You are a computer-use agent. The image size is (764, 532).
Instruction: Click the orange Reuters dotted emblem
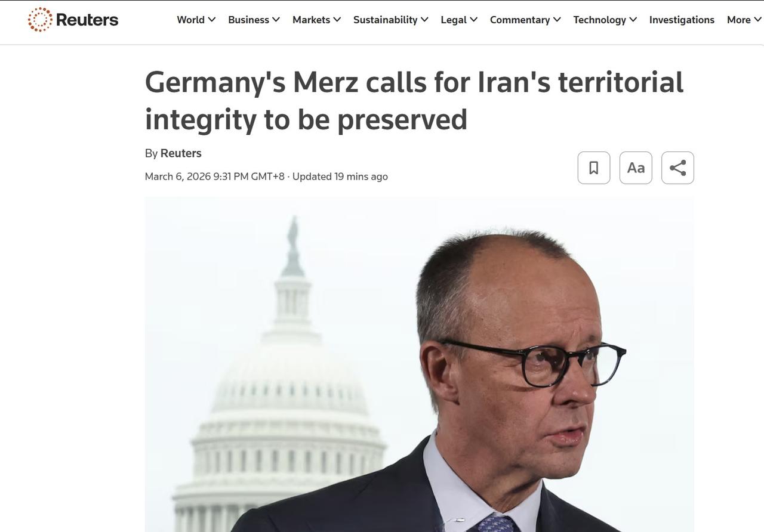click(39, 19)
